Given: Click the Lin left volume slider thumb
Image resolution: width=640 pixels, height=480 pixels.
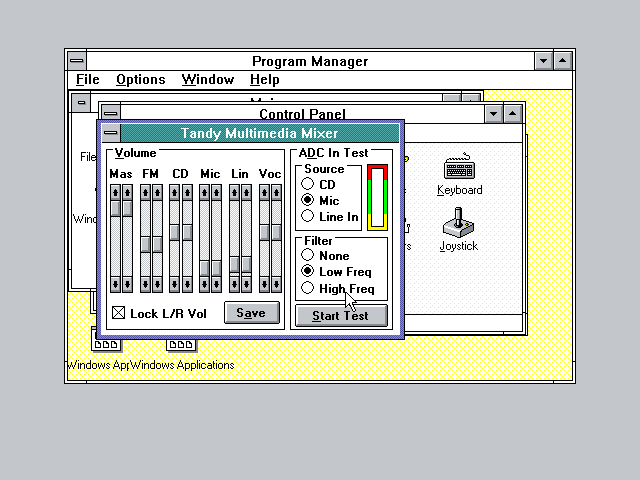Looking at the screenshot, I should (234, 264).
